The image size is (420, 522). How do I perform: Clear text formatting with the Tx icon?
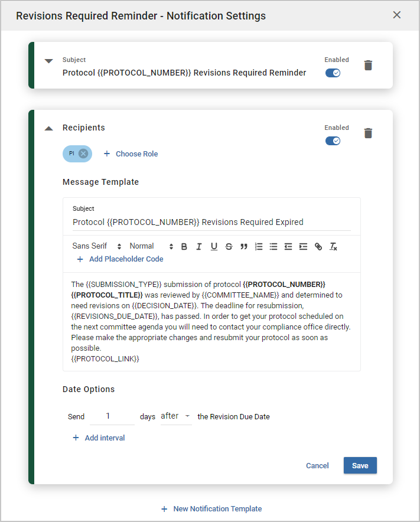coord(333,246)
